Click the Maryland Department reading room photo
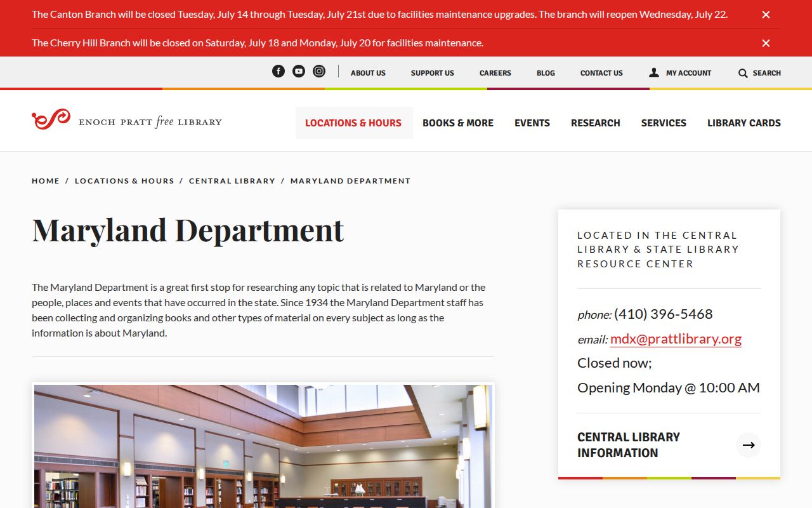The image size is (812, 508). coord(263,445)
